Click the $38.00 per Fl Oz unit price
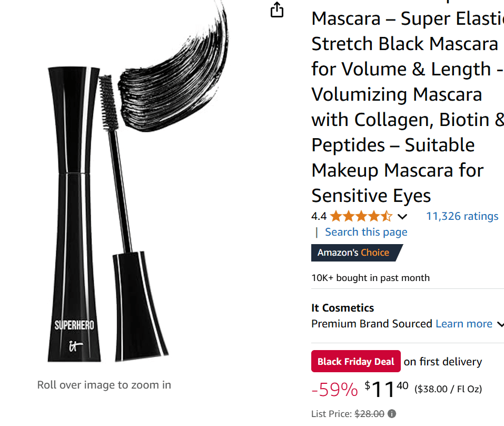This screenshot has width=504, height=426. click(448, 390)
